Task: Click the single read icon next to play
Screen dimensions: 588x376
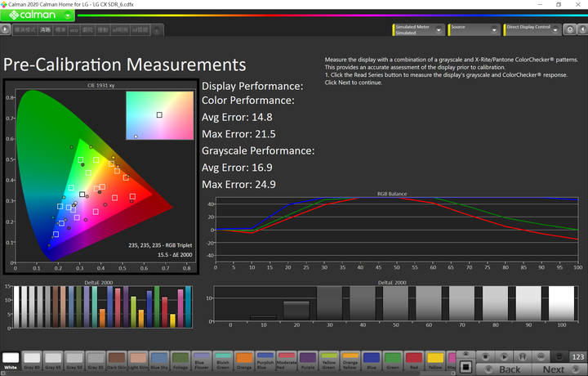Action: point(523,356)
